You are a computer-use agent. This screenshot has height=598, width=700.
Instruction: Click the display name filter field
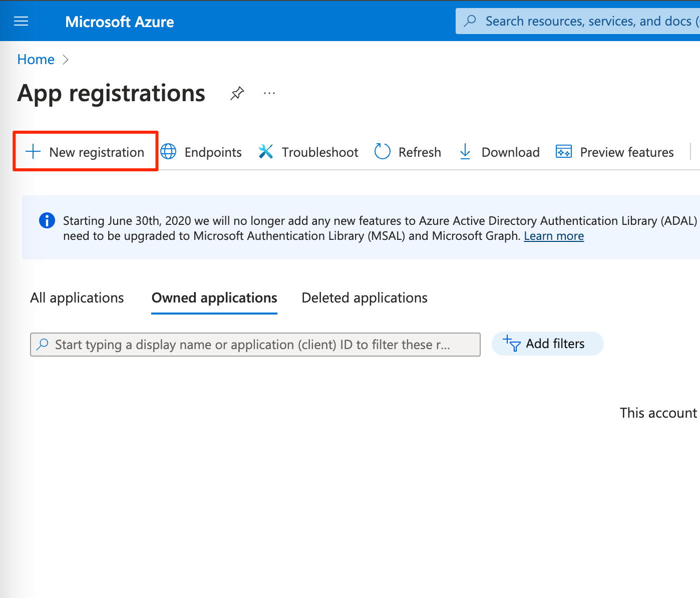(x=255, y=344)
